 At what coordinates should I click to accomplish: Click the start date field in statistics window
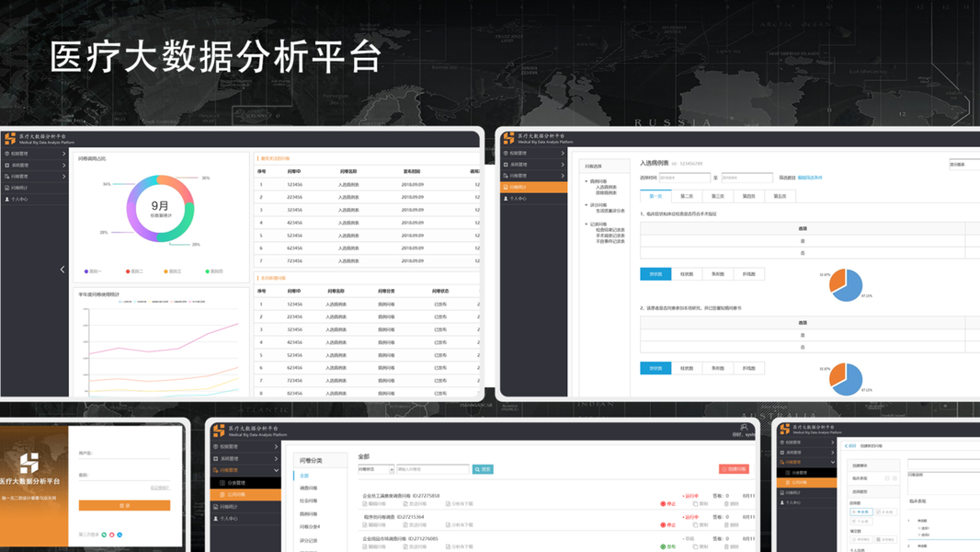[684, 178]
